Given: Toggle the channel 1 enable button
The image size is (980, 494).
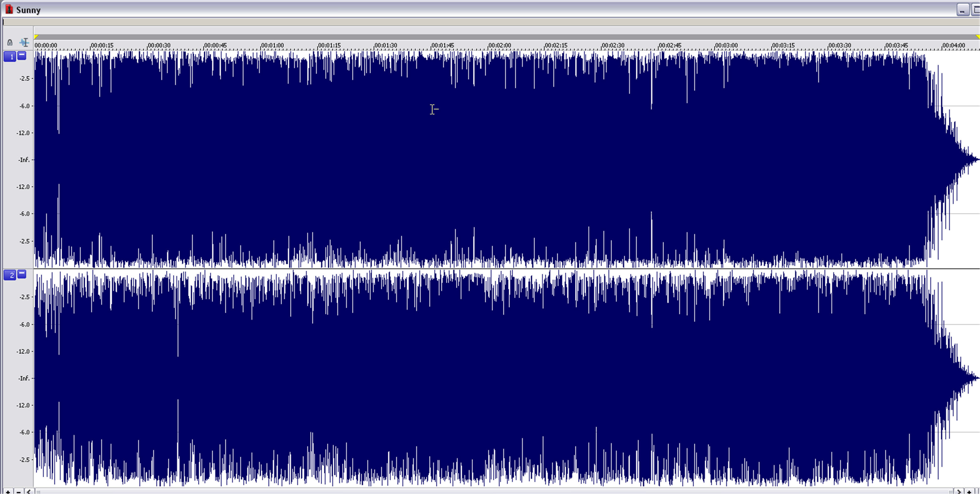Looking at the screenshot, I should tap(10, 57).
